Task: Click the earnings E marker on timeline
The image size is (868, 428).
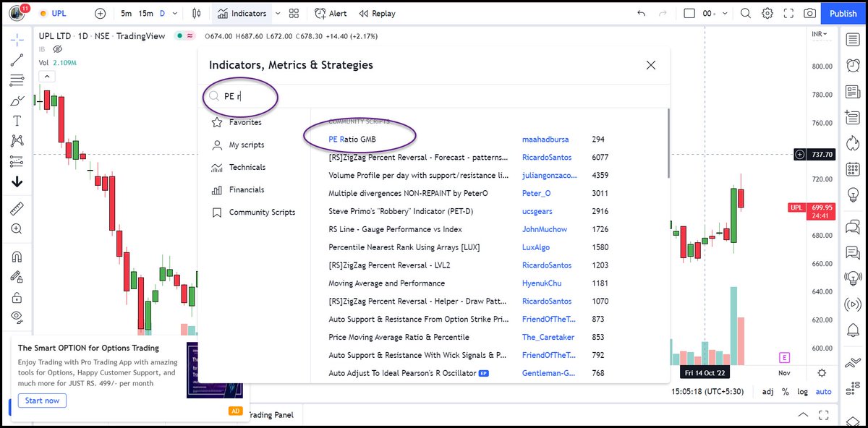Action: 784,357
